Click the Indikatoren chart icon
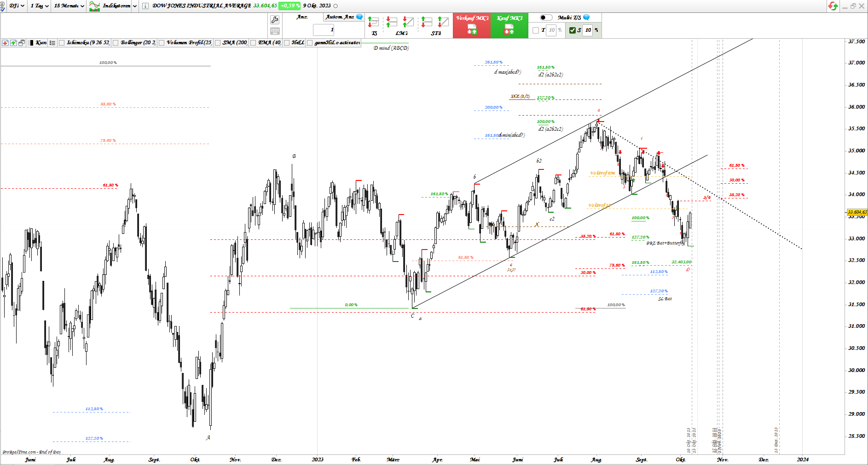Viewport: 868px width, 465px height. coord(94,6)
